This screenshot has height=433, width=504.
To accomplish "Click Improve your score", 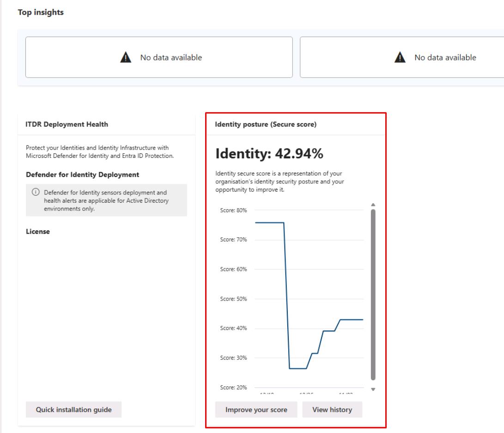I will 256,409.
